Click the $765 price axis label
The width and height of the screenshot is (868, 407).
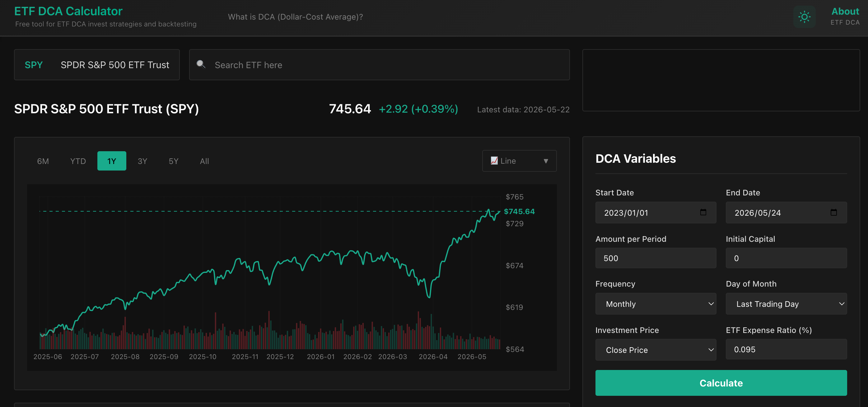coord(515,197)
